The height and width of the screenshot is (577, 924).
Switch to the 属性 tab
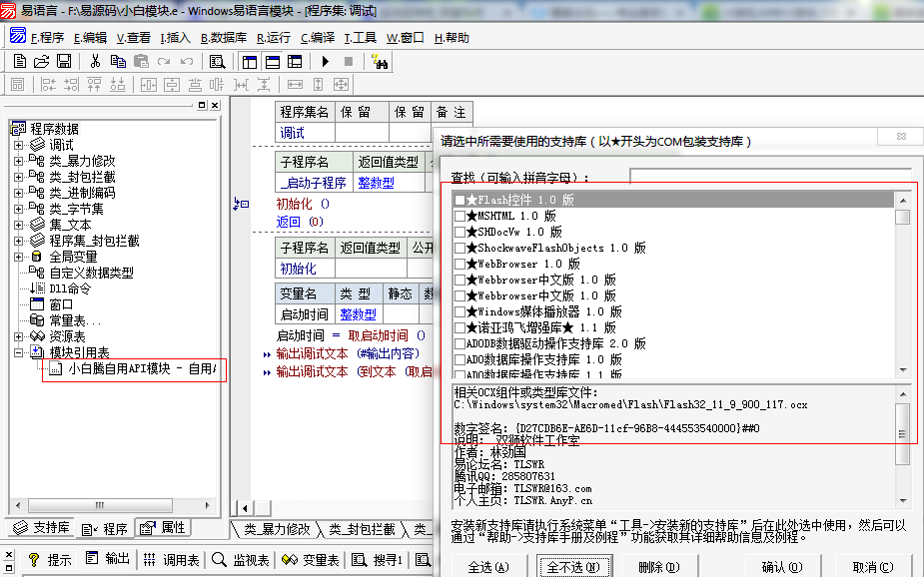[x=163, y=527]
